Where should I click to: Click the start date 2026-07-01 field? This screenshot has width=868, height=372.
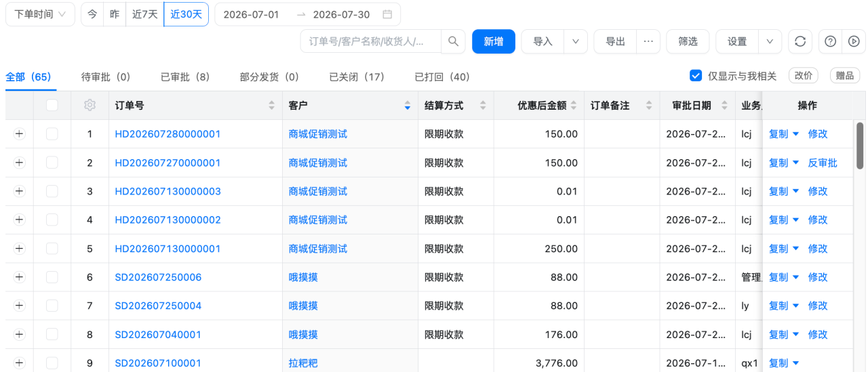[251, 14]
